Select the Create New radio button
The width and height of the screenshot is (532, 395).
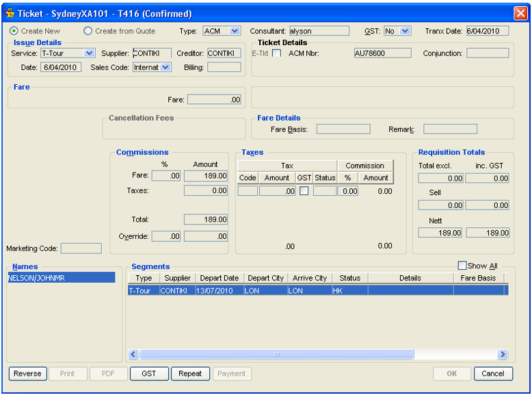point(14,31)
